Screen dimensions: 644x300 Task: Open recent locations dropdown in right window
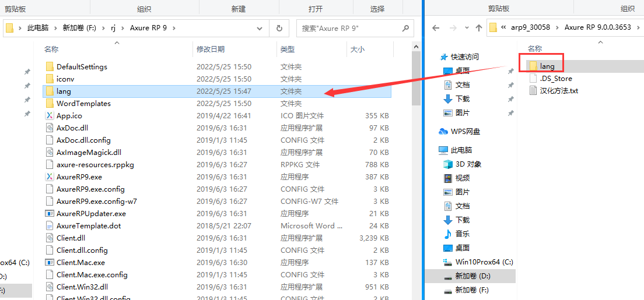[466, 28]
